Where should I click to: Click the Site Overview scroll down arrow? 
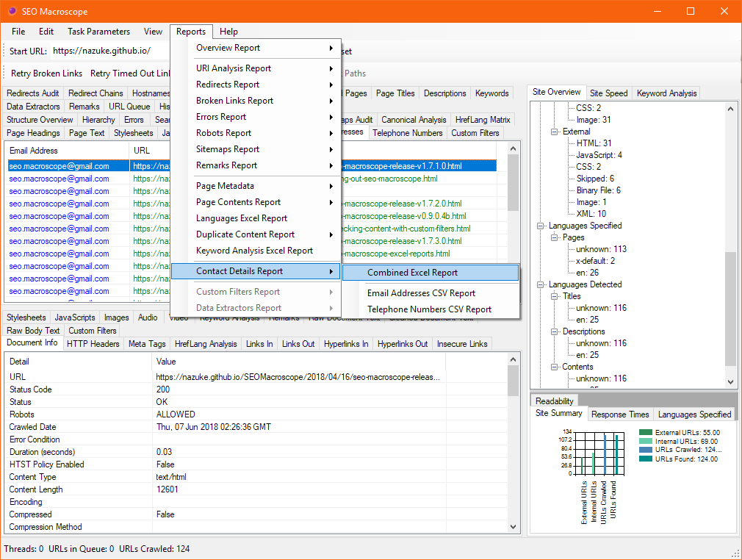click(731, 381)
